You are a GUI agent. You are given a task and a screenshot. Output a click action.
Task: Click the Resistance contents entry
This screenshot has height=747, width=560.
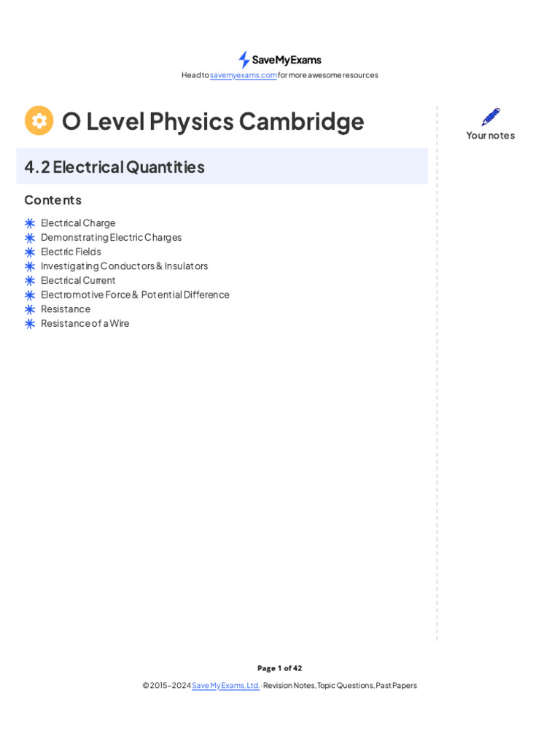click(66, 309)
